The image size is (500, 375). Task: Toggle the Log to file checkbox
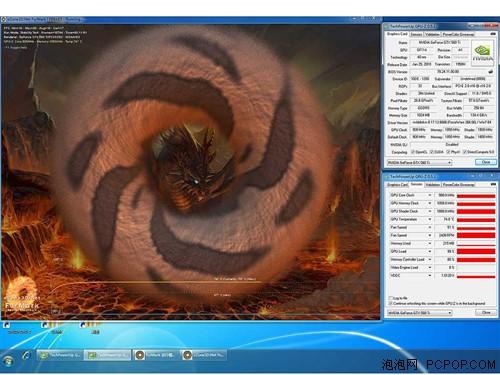click(391, 298)
